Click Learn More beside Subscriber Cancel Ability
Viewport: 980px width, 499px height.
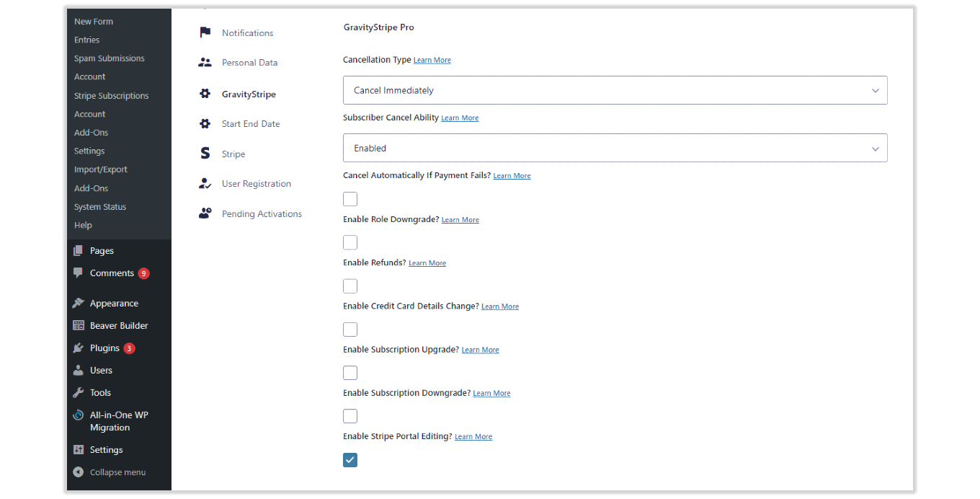pos(460,118)
